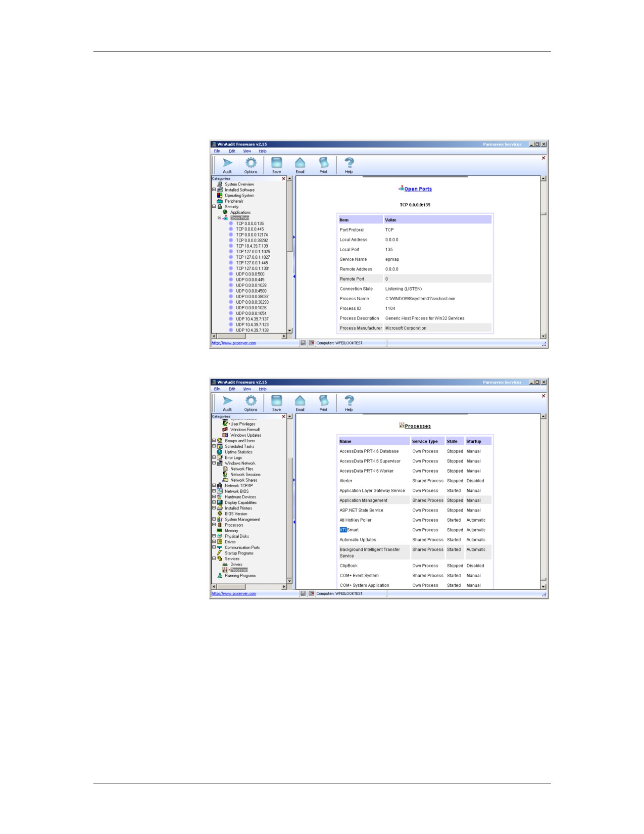Click Save icon in the Open Ports window
The width and height of the screenshot is (644, 834).
(x=276, y=163)
